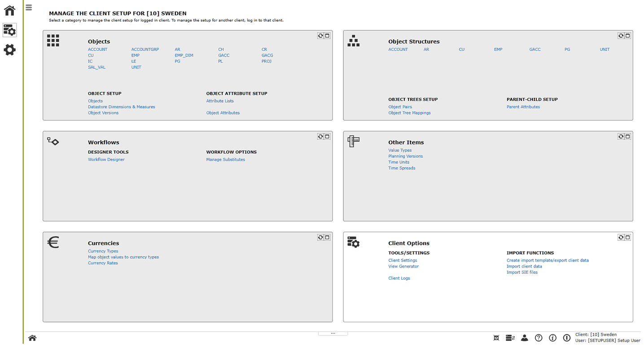Open the hamburger menu at top left
The image size is (644, 346).
(28, 7)
